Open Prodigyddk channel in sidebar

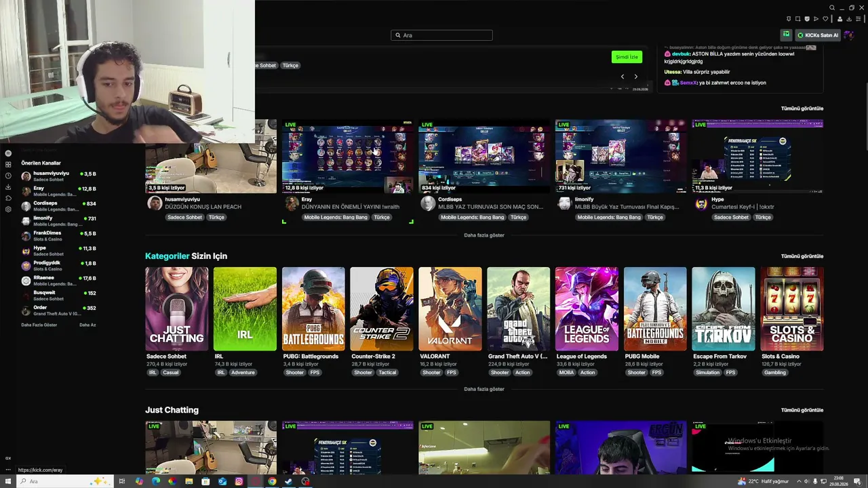point(59,266)
